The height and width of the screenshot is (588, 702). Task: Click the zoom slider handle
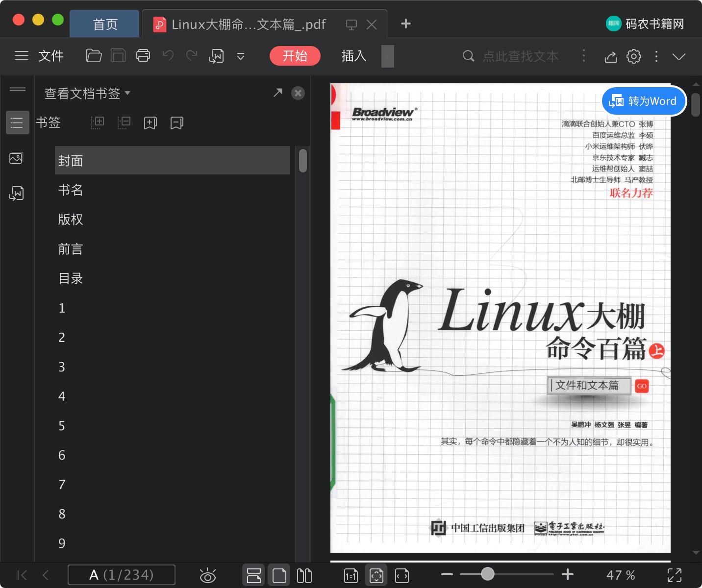tap(487, 574)
